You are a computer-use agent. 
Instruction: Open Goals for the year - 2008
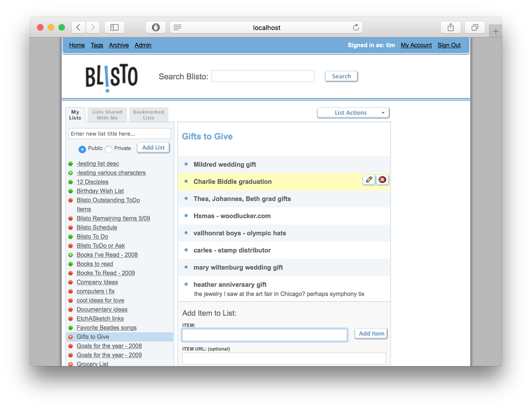[x=109, y=346]
